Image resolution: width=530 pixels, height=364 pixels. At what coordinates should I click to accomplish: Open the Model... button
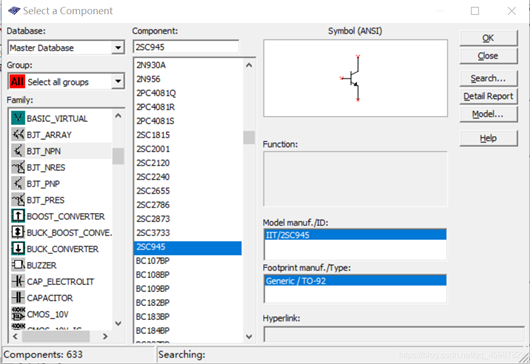488,114
